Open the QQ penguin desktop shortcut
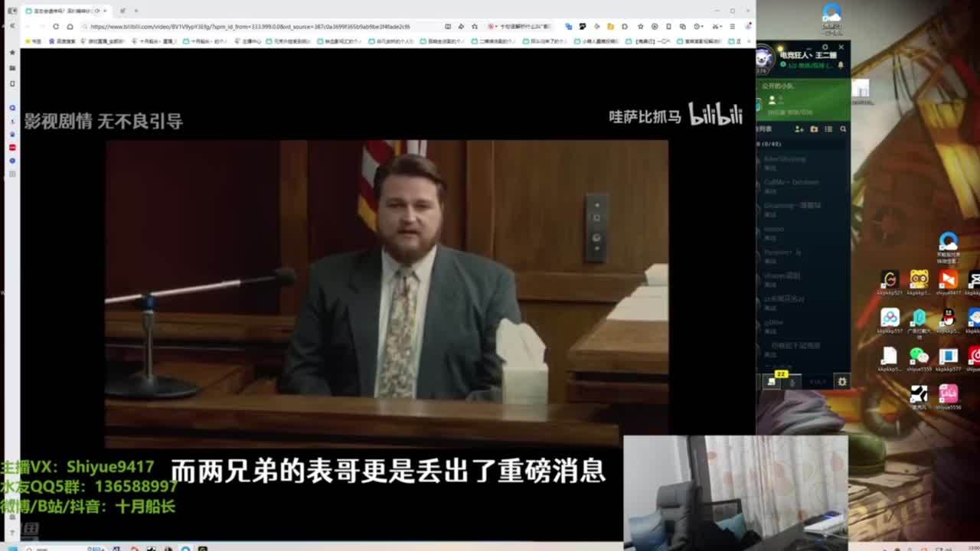 pos(949,319)
